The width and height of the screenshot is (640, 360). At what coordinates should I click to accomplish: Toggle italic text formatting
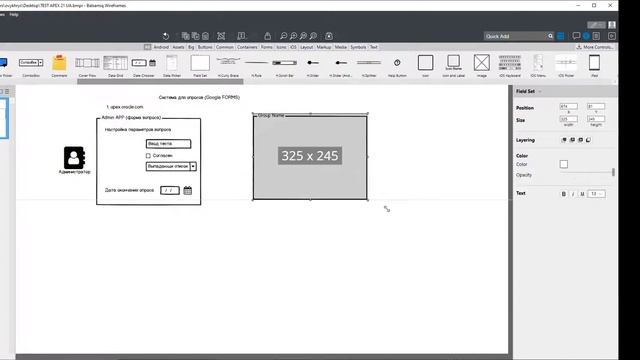(x=573, y=194)
